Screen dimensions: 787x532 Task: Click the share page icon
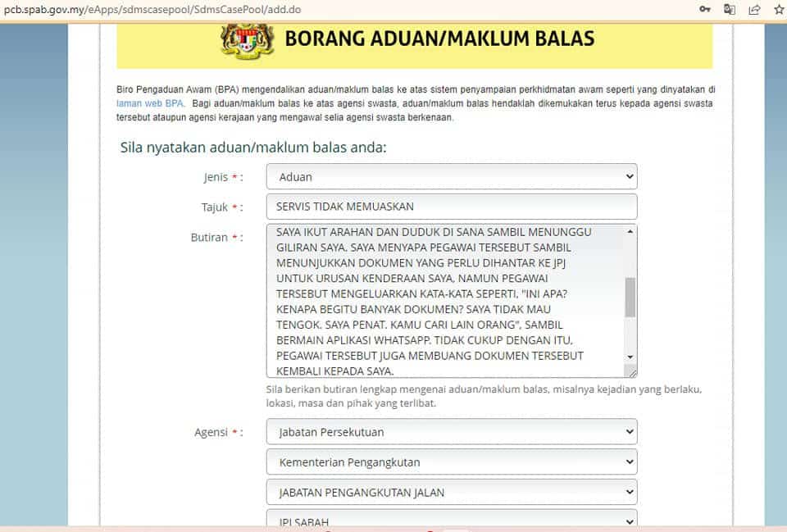754,9
